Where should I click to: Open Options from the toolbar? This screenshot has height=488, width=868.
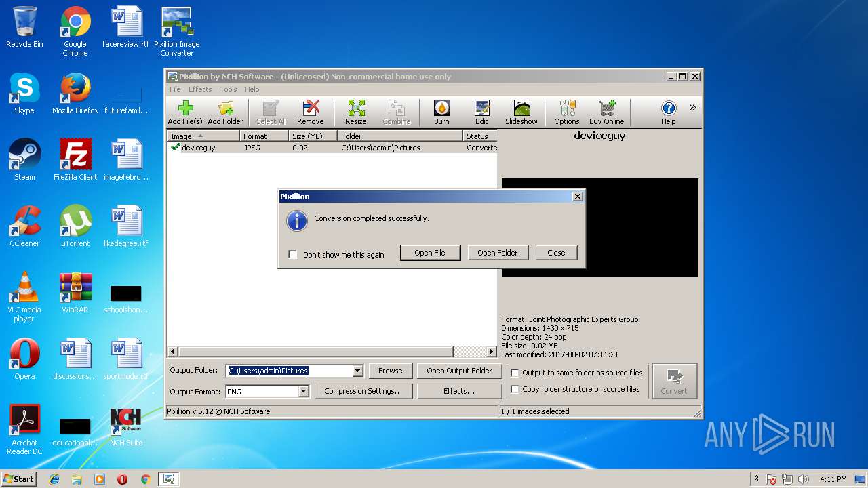pyautogui.click(x=567, y=113)
